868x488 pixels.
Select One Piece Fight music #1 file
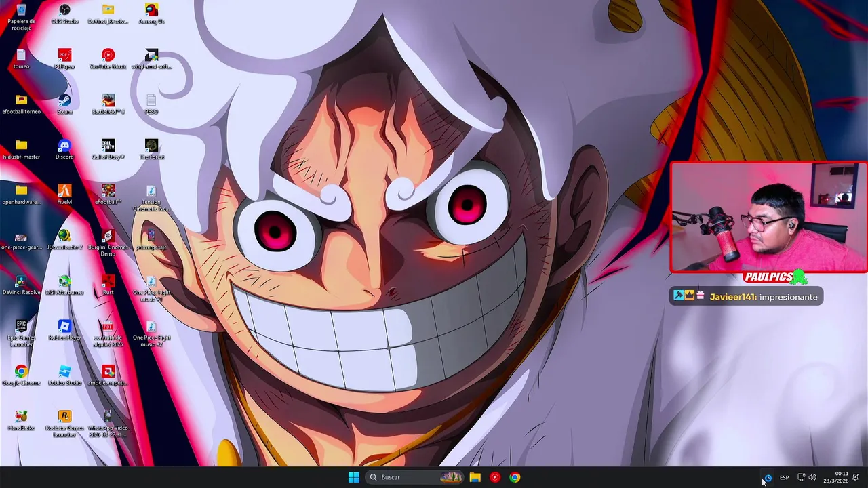click(x=151, y=288)
